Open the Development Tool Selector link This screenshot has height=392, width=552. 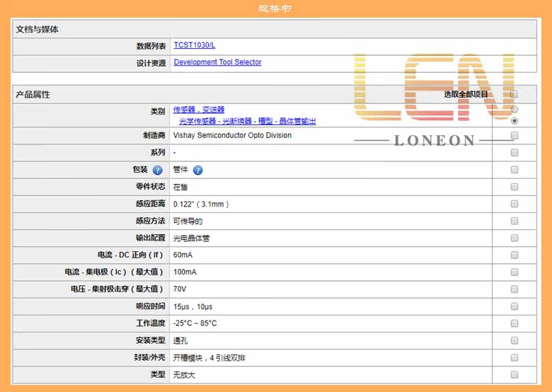coord(217,62)
